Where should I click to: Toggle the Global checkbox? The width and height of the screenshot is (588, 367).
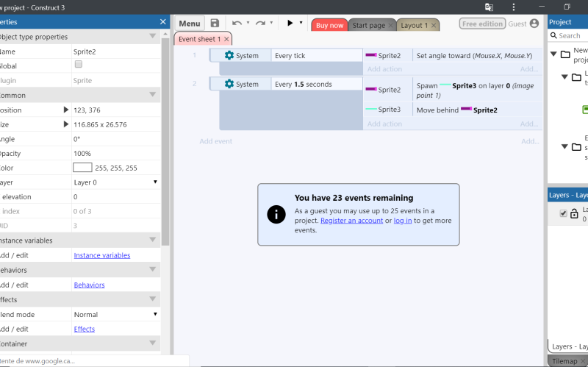point(79,65)
